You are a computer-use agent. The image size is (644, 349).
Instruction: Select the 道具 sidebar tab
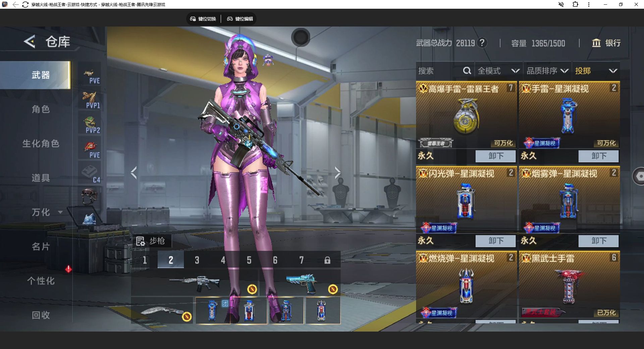[x=41, y=178]
